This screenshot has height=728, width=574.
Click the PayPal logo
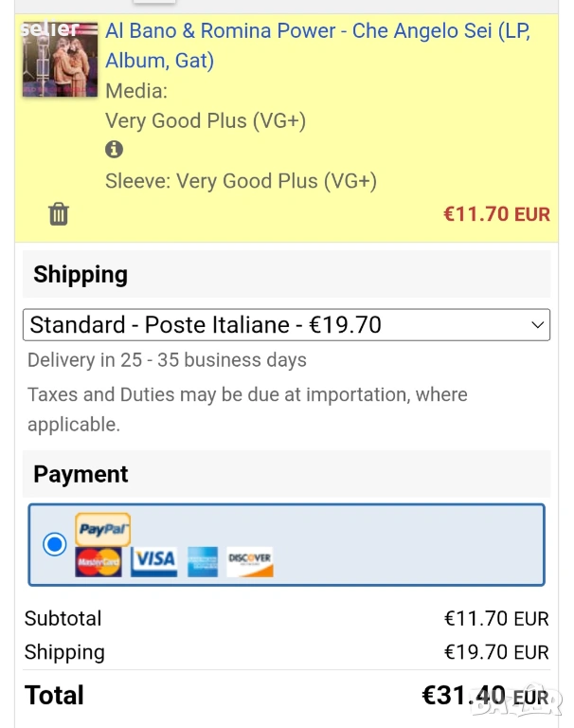pos(103,529)
